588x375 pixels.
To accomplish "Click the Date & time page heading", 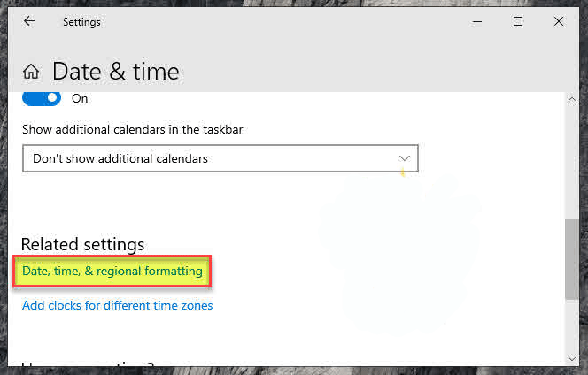I will click(115, 72).
